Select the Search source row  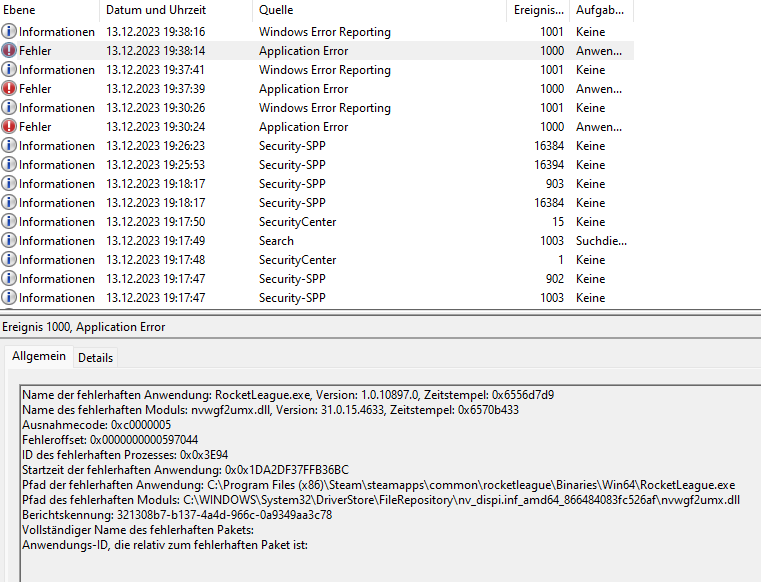pyautogui.click(x=316, y=240)
